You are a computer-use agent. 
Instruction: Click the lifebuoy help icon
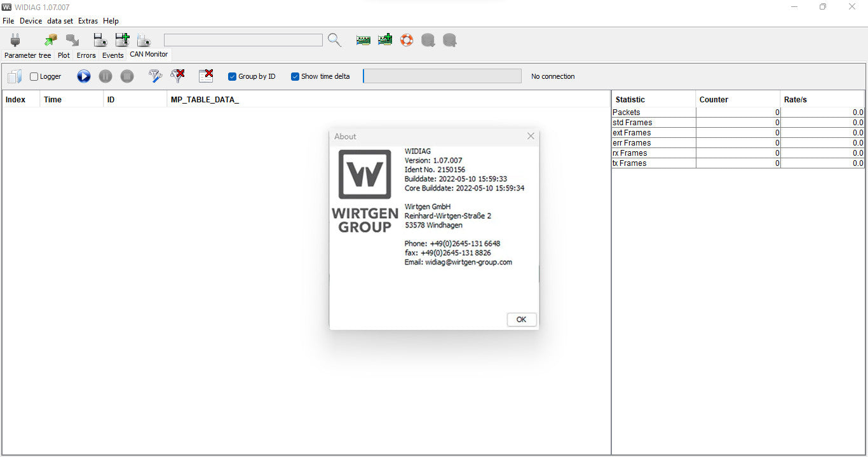(x=406, y=39)
